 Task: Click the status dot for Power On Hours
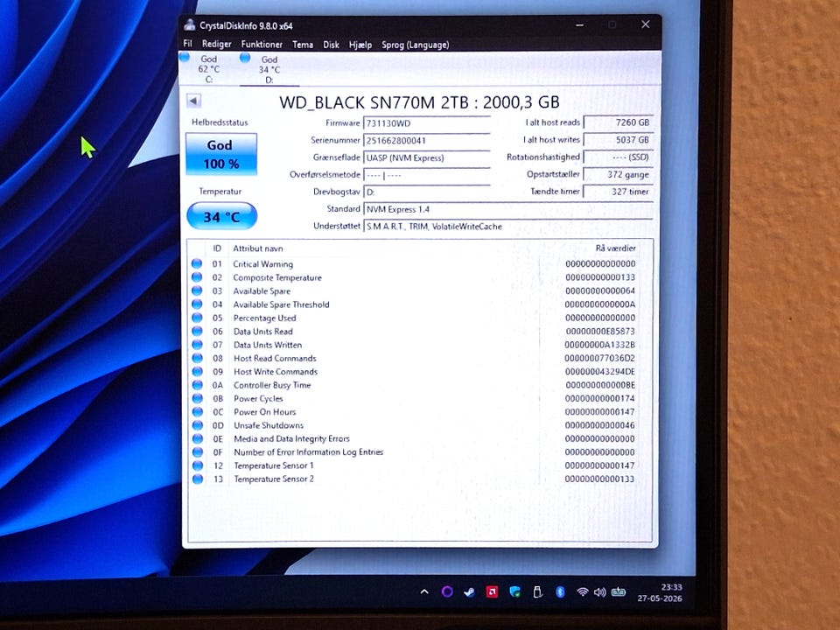pos(197,411)
